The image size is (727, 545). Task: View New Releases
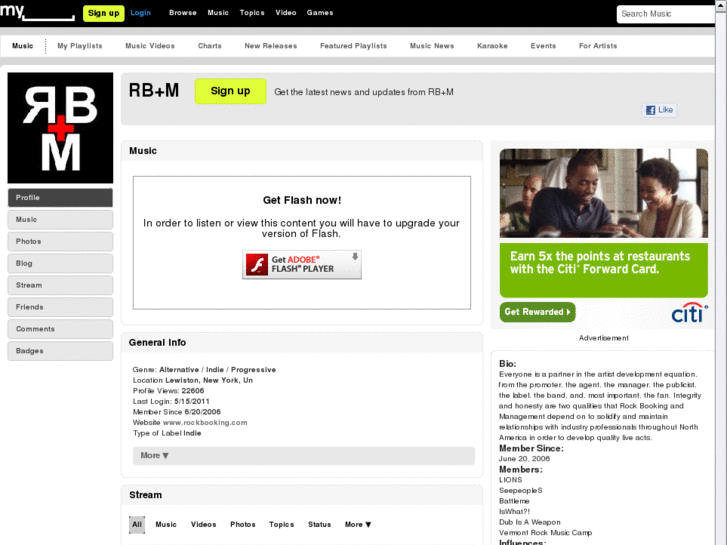(x=271, y=46)
